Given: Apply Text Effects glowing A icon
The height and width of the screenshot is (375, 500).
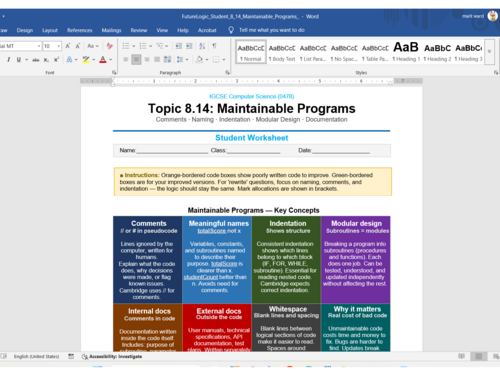Looking at the screenshot, I should coord(69,60).
